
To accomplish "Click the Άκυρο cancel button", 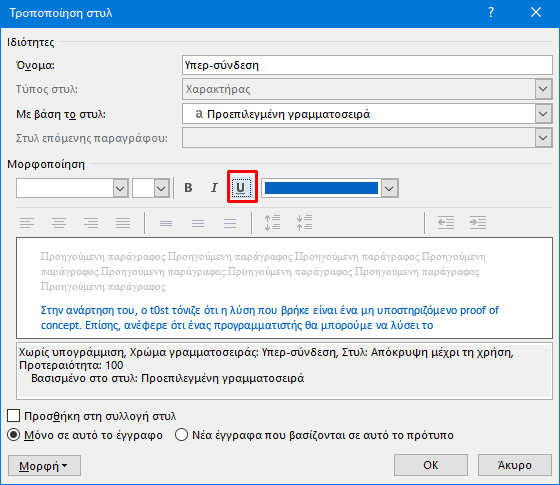I will click(x=515, y=465).
